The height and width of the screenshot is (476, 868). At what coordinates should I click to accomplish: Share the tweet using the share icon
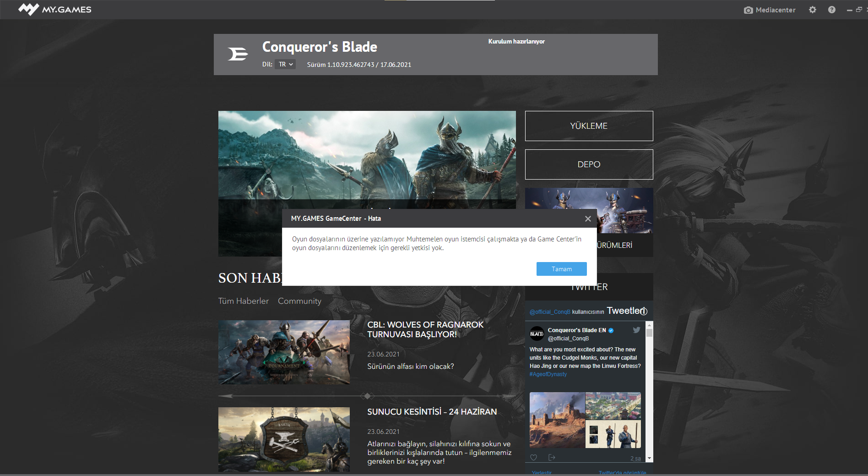[x=551, y=457]
